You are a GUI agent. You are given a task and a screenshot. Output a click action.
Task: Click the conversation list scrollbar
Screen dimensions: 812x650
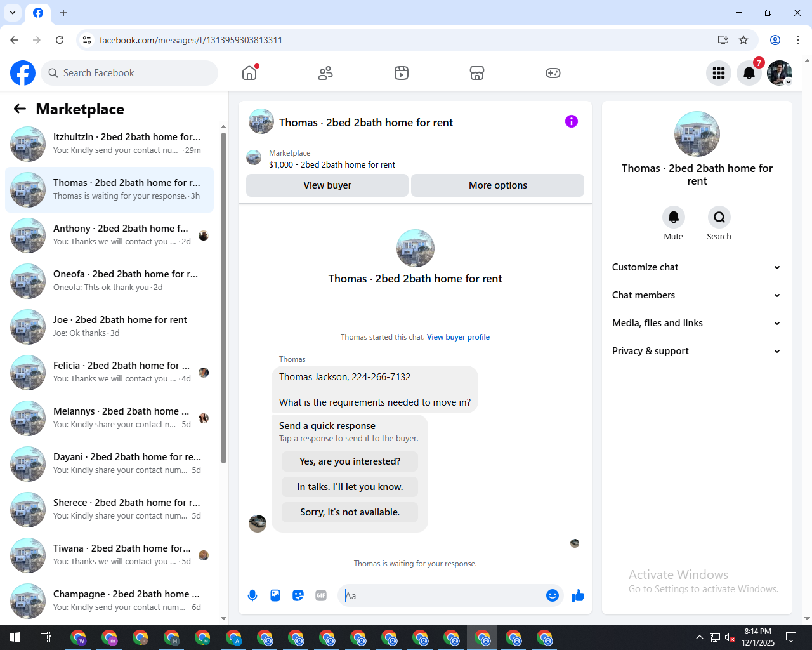(223, 298)
